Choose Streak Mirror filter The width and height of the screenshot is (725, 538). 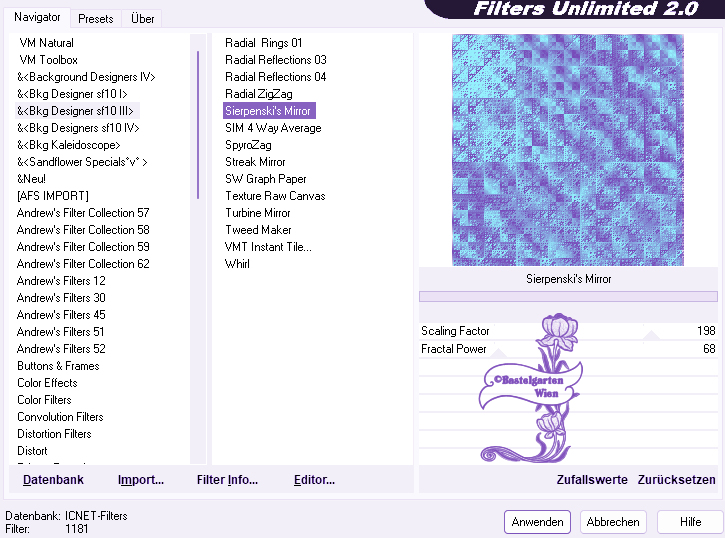tap(255, 162)
